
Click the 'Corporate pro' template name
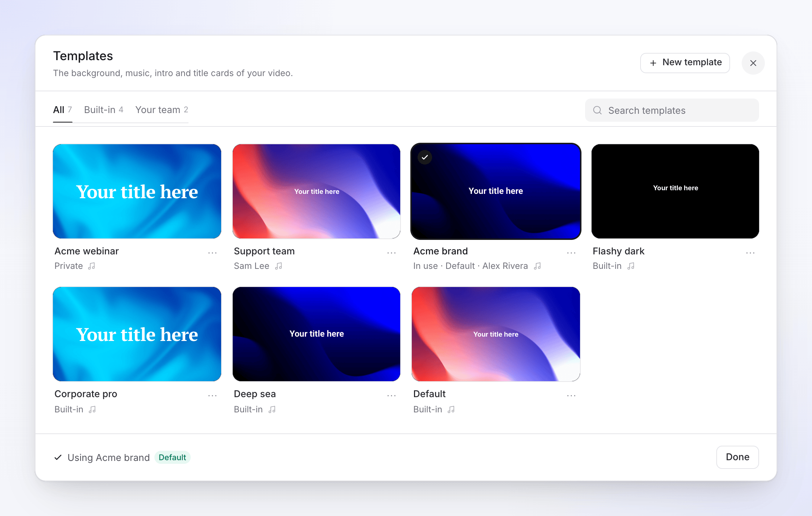tap(86, 394)
